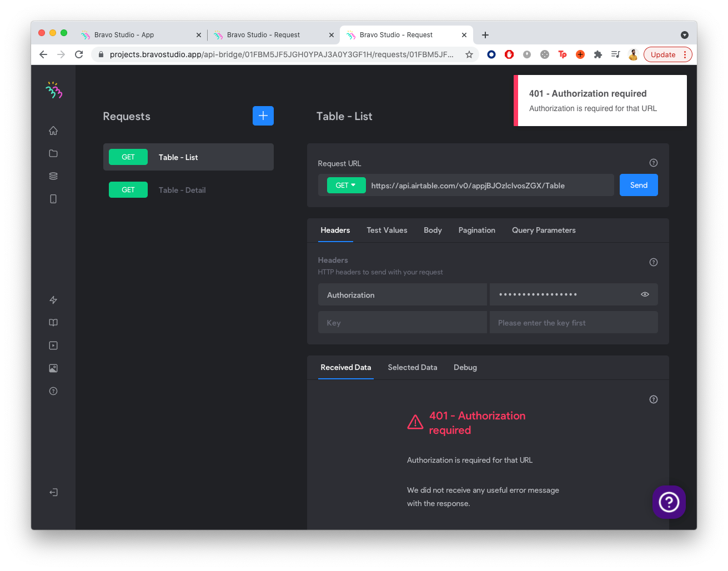
Task: Go to the Home icon in sidebar
Action: coord(53,131)
